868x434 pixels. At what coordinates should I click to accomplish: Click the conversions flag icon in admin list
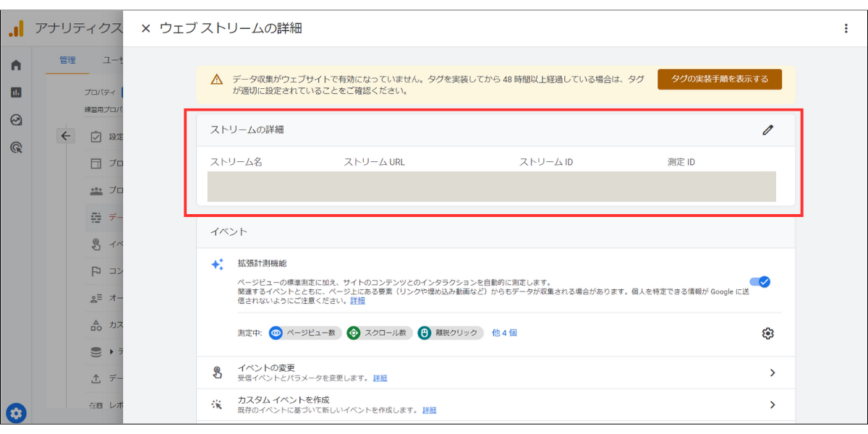(x=95, y=271)
